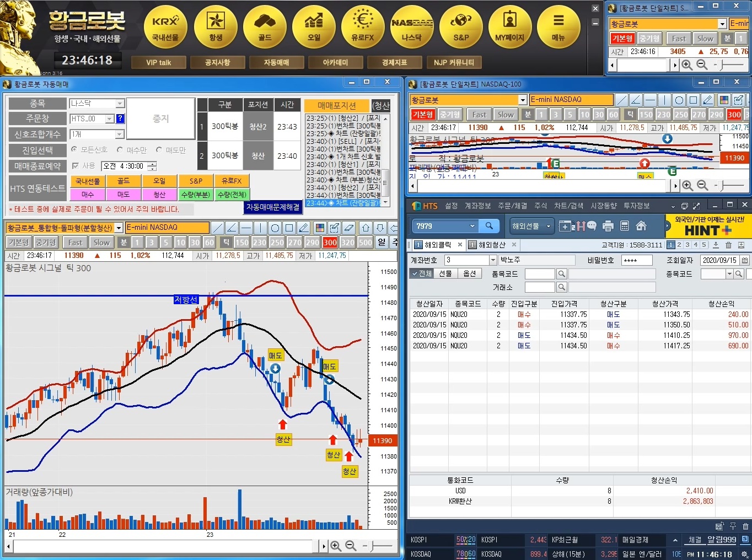Click the pink 매수 test button
Screen dimensions: 752x560
click(88, 195)
